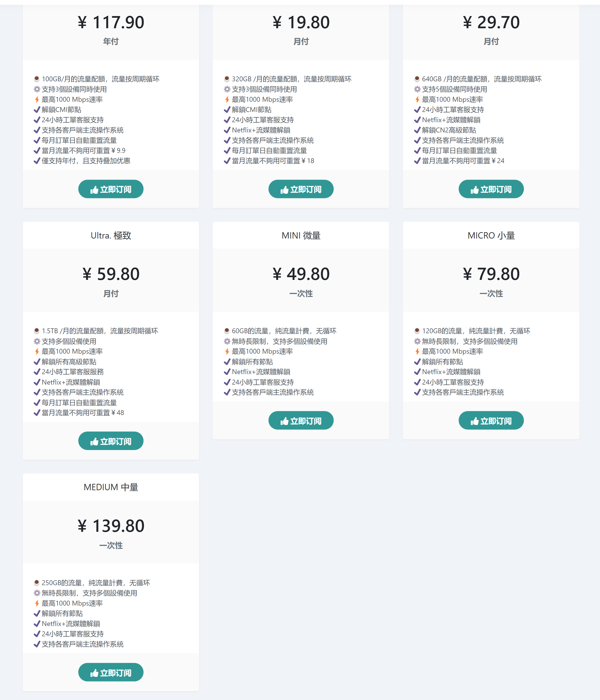This screenshot has width=600, height=700.
Task: Click the lightning icon in the Ultra 極致 card
Action: [37, 351]
